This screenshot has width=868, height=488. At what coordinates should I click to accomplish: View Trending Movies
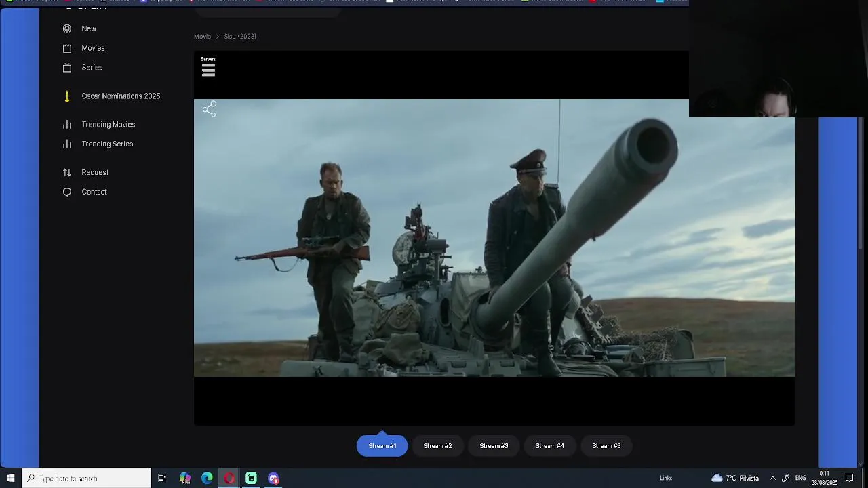pos(108,125)
